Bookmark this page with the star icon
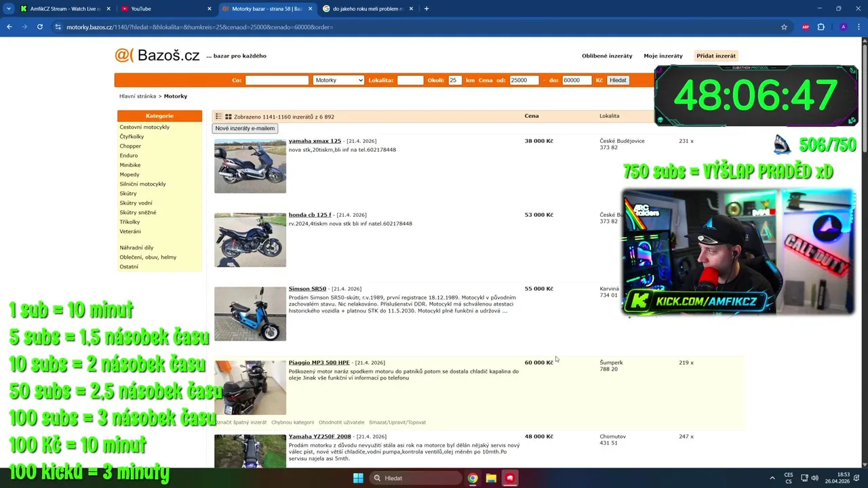This screenshot has width=868, height=488. pyautogui.click(x=784, y=27)
